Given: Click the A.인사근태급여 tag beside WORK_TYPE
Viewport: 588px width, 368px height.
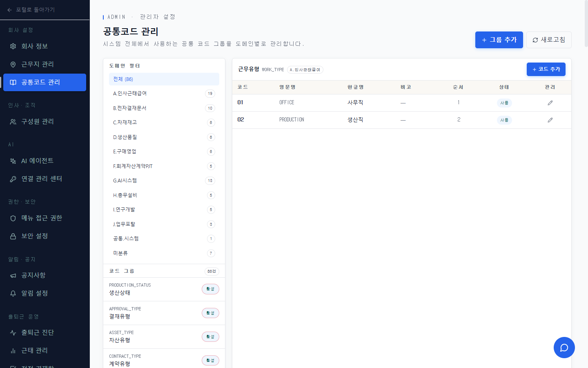Looking at the screenshot, I should (305, 70).
